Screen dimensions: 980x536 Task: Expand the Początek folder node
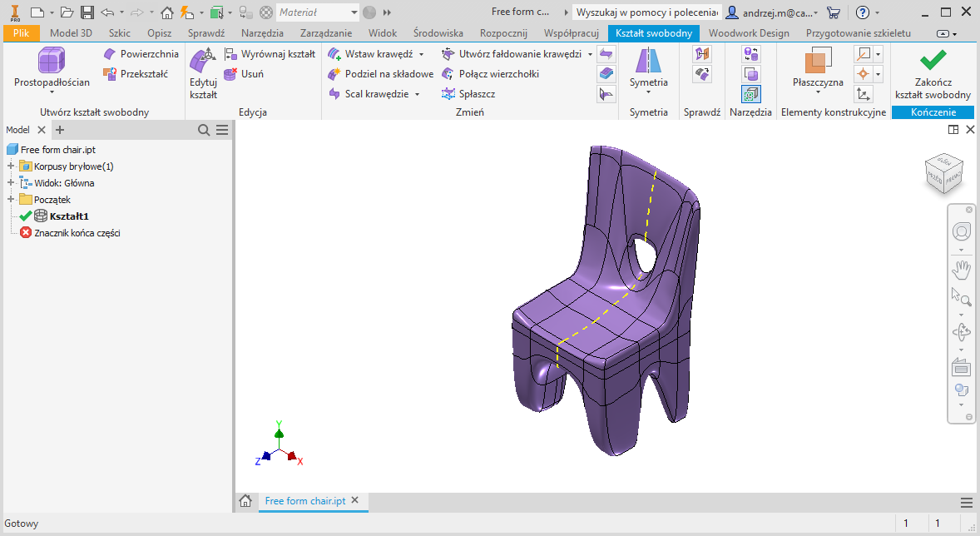(x=11, y=200)
